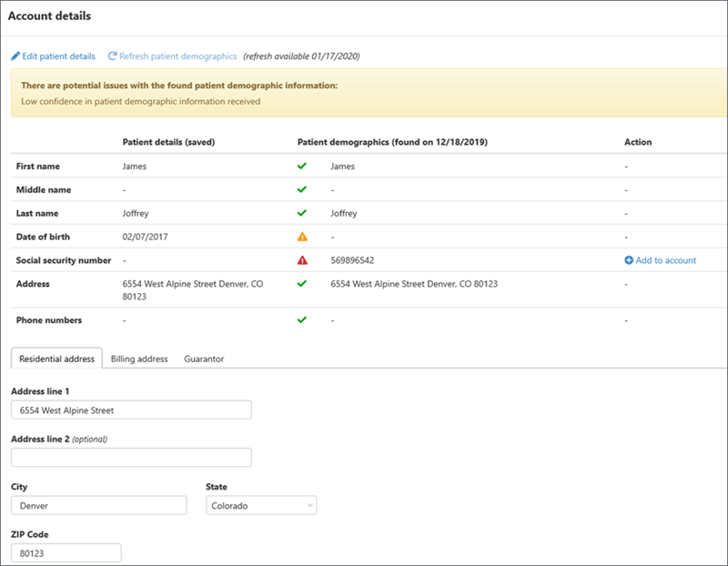
Task: Click the refresh available 01/17/2020 note
Action: (x=301, y=56)
